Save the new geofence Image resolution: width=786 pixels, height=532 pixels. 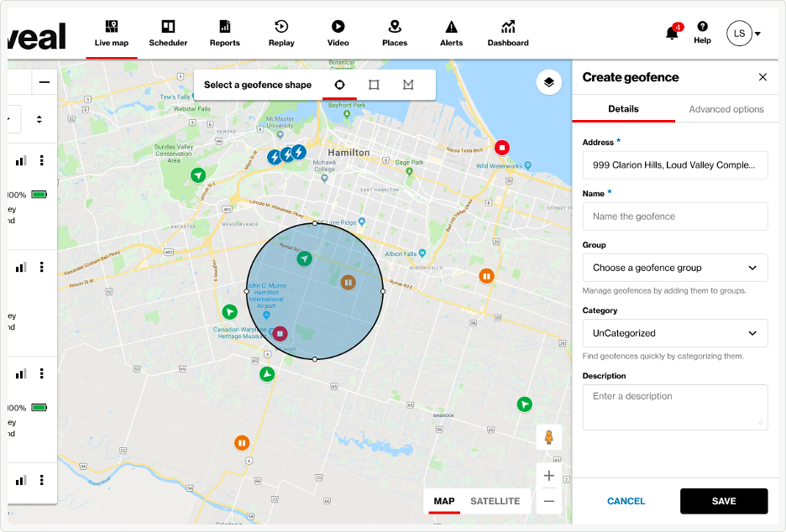(724, 501)
